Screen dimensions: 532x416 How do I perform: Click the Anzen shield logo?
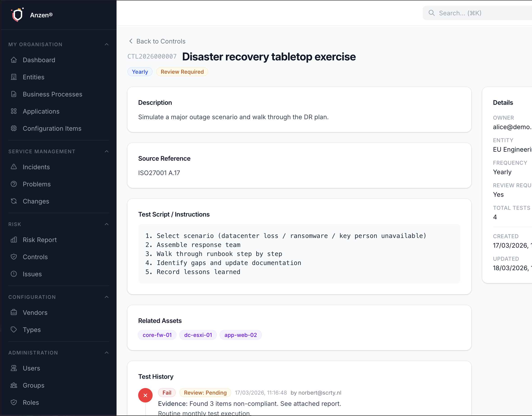click(x=17, y=15)
